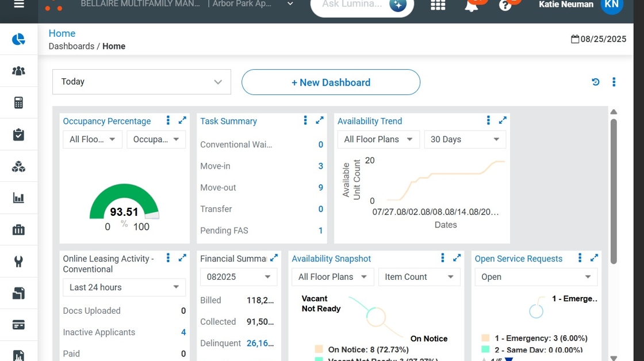Refresh the dashboard using the history icon
The image size is (644, 361).
click(x=596, y=82)
